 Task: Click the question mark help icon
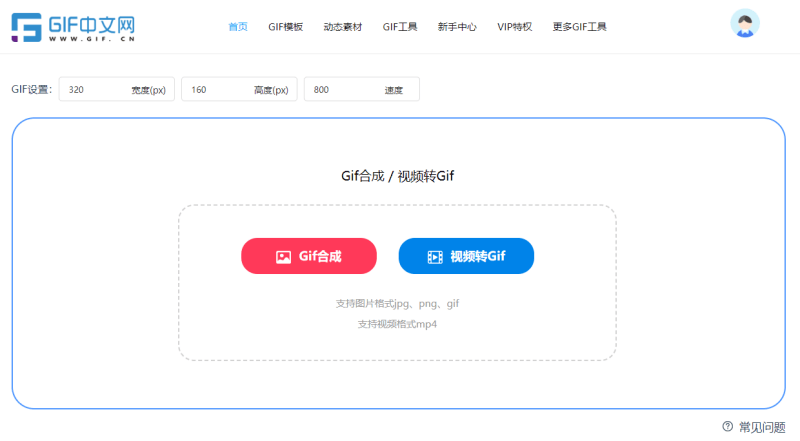(727, 426)
